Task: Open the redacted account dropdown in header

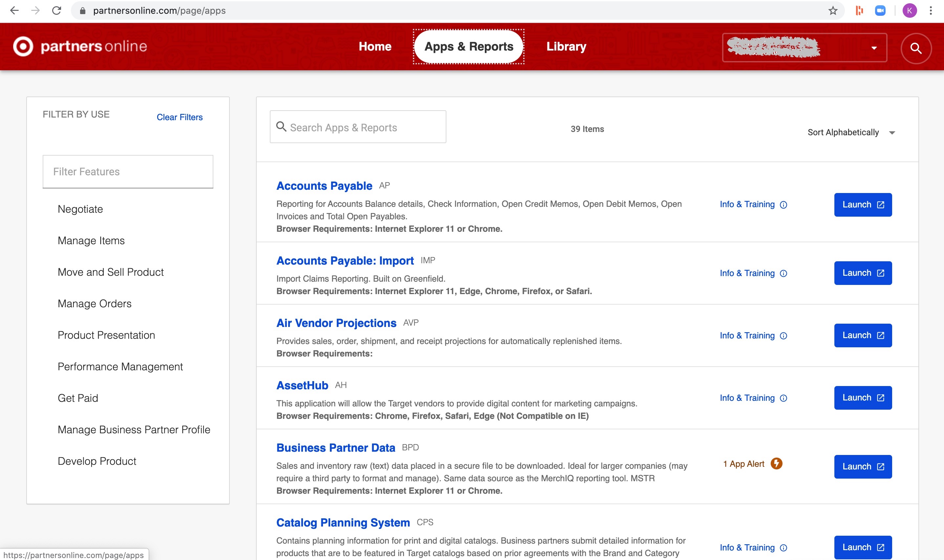Action: coord(804,48)
